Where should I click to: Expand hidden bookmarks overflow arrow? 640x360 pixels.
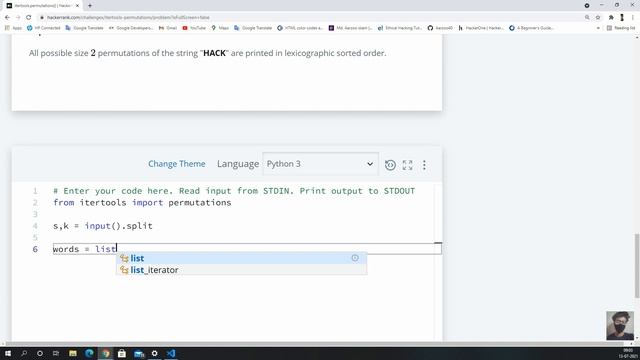click(598, 28)
